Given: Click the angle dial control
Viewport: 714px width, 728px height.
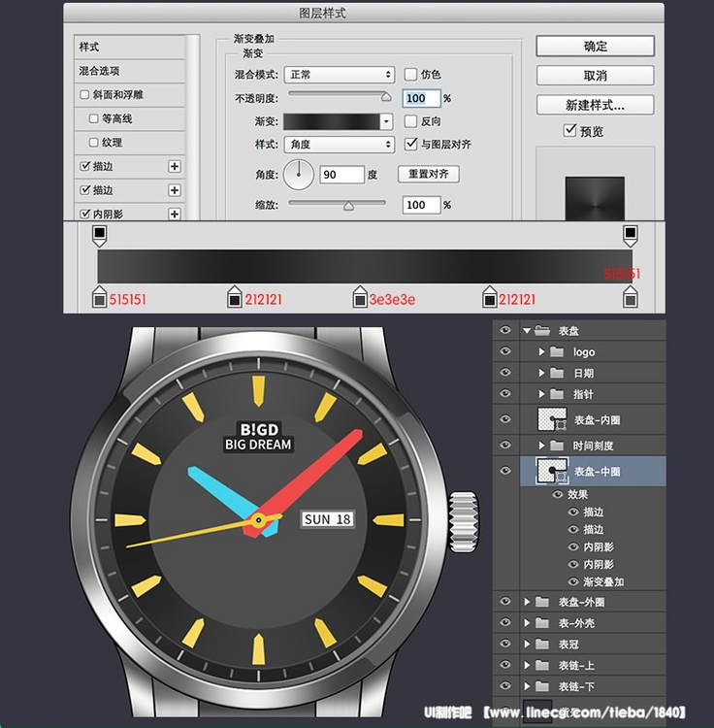Looking at the screenshot, I should tap(299, 175).
